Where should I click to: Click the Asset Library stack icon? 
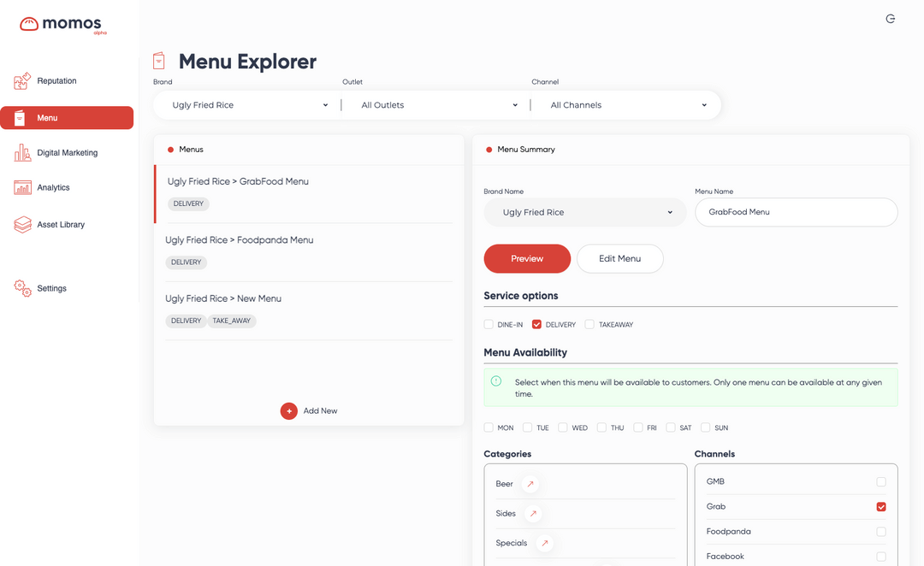22,224
